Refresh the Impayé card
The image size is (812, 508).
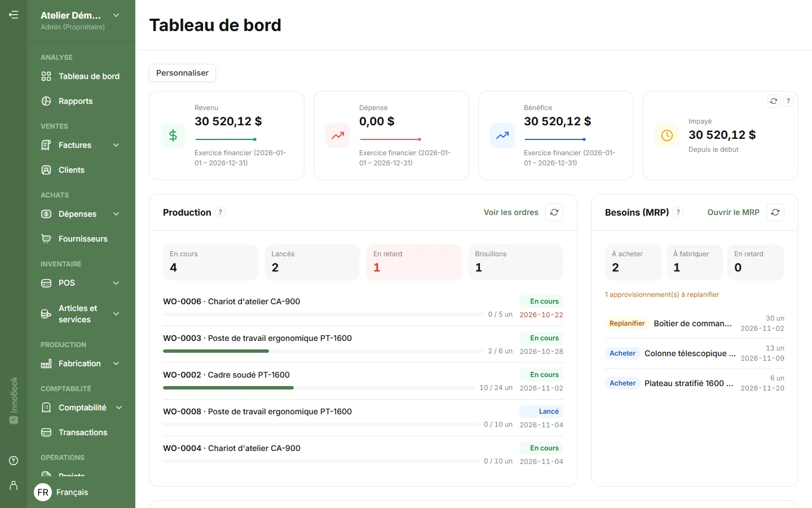click(x=774, y=101)
